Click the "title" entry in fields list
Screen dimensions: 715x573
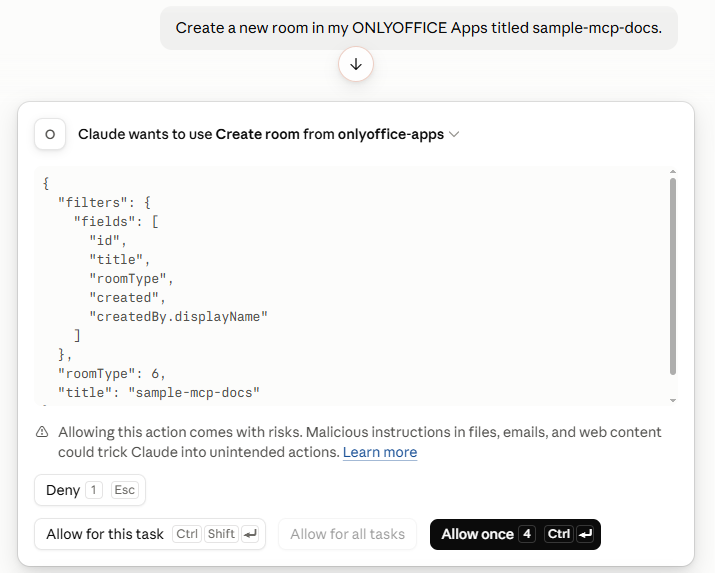119,259
